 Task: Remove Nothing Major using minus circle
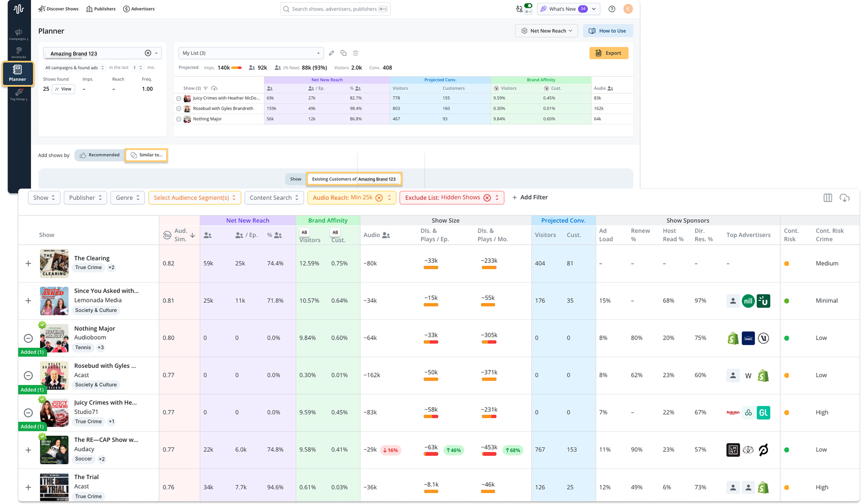click(x=28, y=338)
